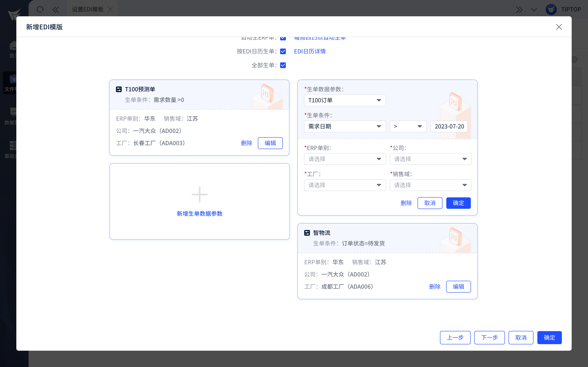The image size is (588, 367).
Task: Click the TIPTOP user avatar icon
Action: point(551,9)
